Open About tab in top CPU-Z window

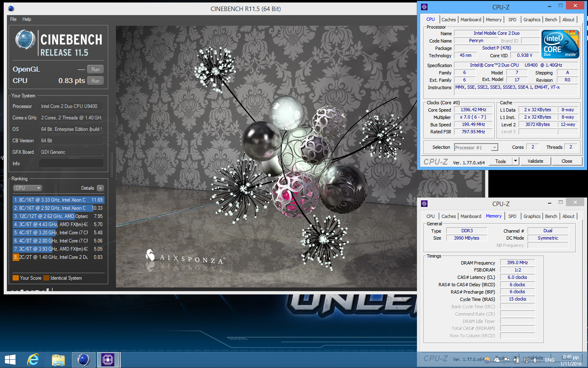pyautogui.click(x=568, y=20)
